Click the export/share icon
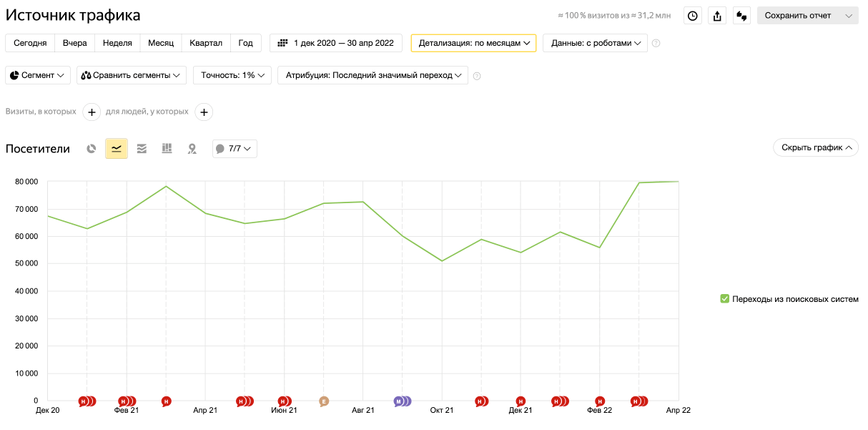This screenshot has height=430, width=868. pyautogui.click(x=717, y=16)
